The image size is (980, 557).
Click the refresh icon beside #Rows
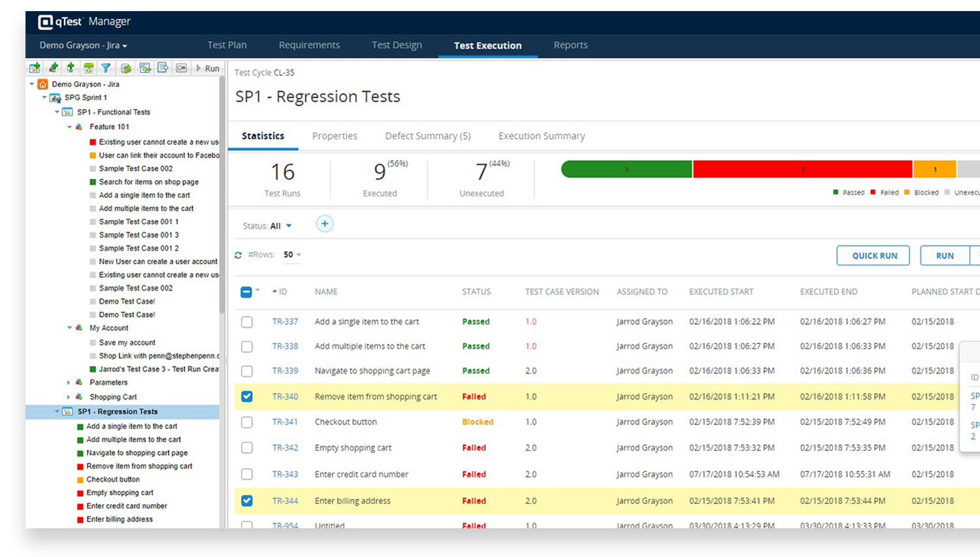[238, 255]
